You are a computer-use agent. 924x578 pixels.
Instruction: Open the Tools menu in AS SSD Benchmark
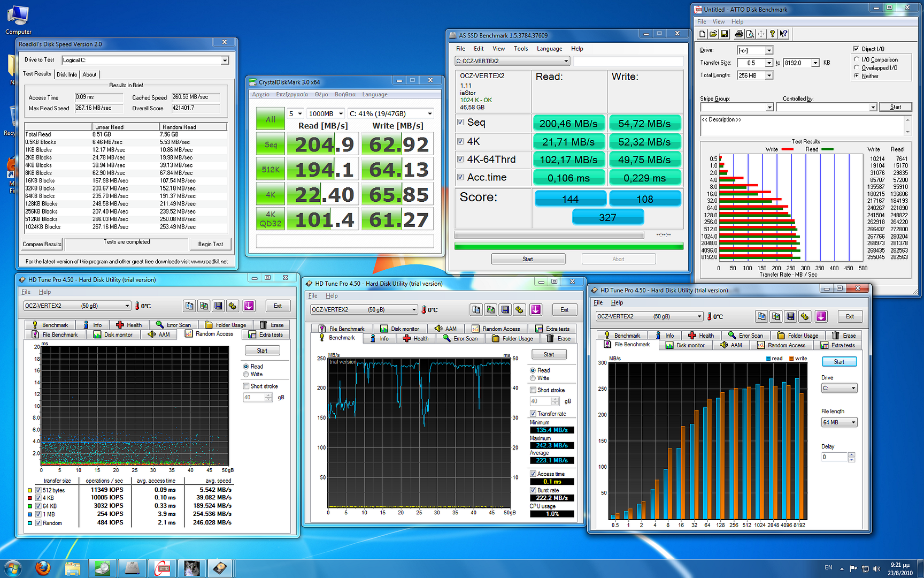[521, 48]
